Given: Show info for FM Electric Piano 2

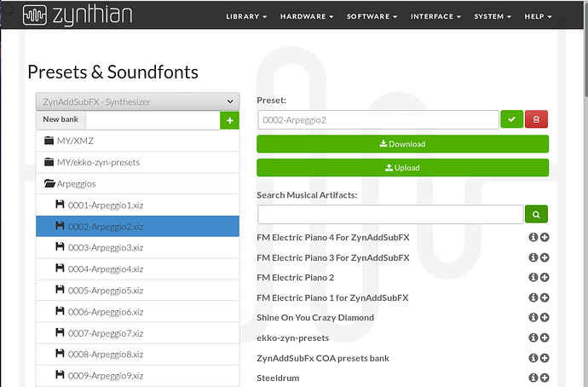Looking at the screenshot, I should pyautogui.click(x=533, y=277).
